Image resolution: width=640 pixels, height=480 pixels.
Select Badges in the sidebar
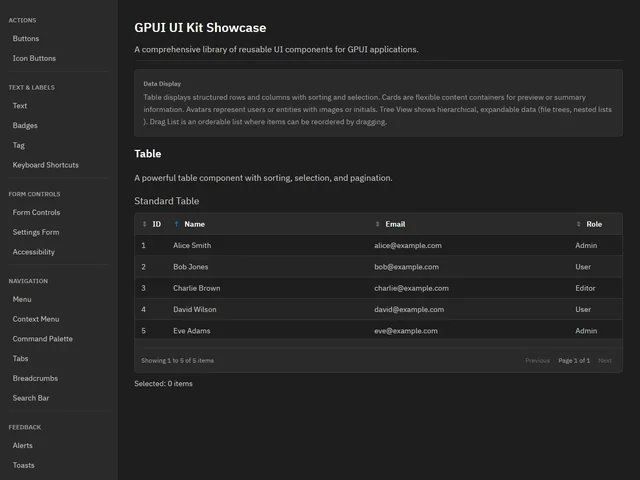25,125
